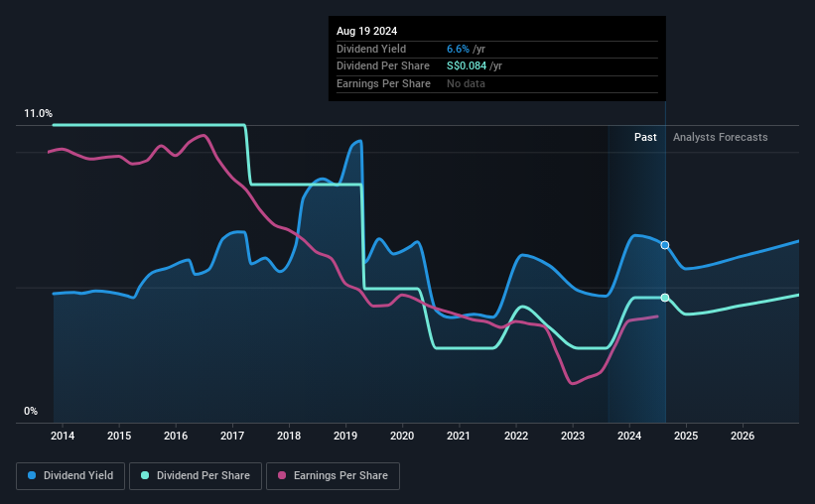
Task: Click the 2021 axis label
Action: [459, 436]
